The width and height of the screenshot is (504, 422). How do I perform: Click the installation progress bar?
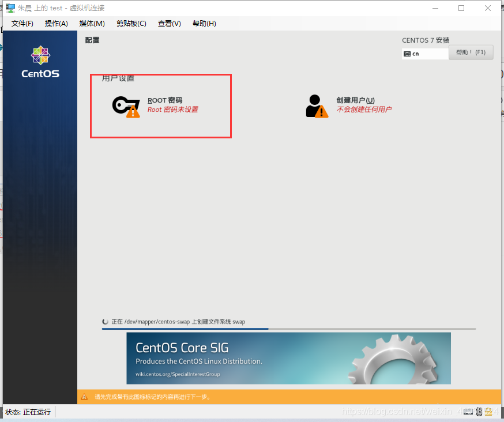click(x=289, y=329)
